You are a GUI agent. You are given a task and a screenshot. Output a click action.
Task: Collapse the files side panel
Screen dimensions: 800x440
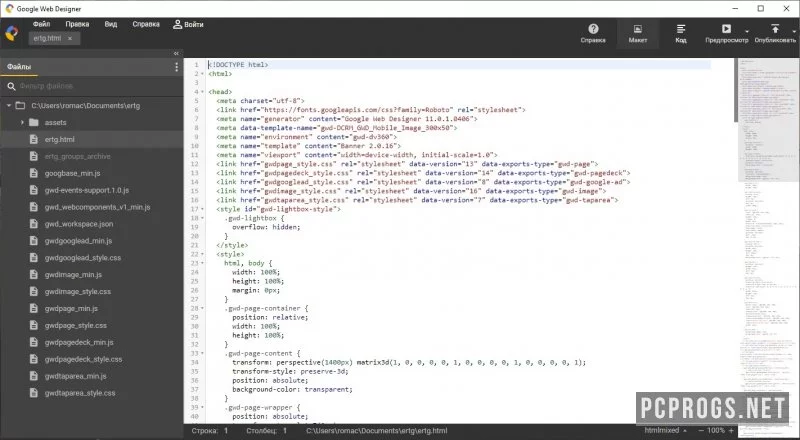pos(176,53)
